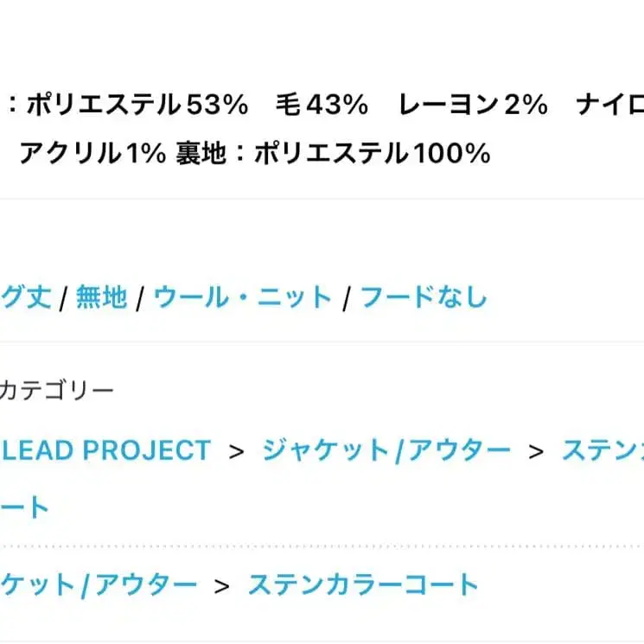This screenshot has width=644, height=644.
Task: Click the 毛43% material text
Action: click(x=322, y=106)
